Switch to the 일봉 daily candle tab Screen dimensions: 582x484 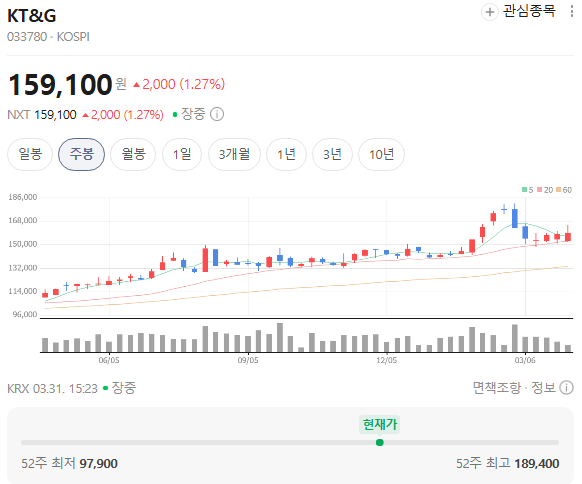(30, 154)
